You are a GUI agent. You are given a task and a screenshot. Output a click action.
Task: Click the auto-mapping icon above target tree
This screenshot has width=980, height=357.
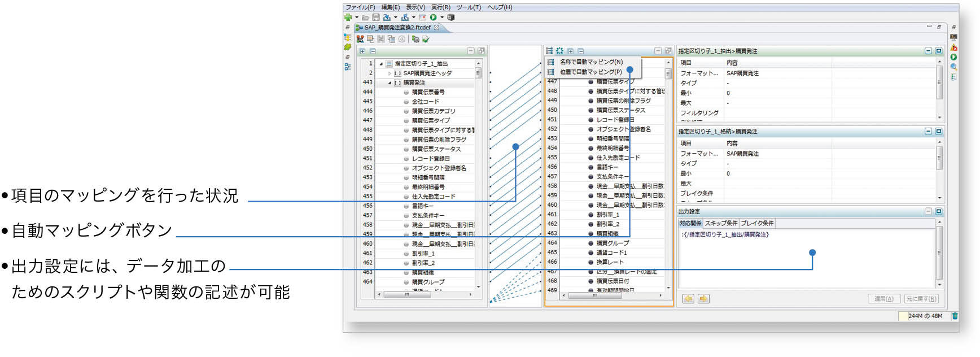tap(550, 51)
